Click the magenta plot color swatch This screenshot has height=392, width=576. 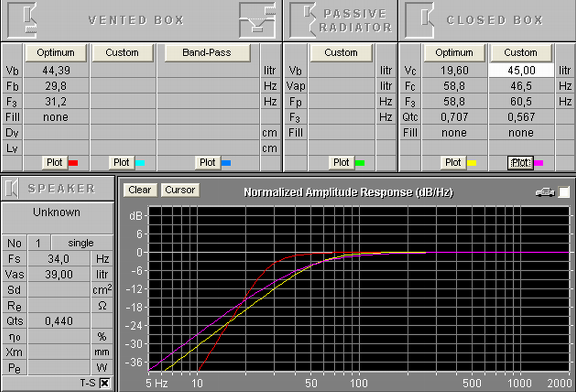pos(539,163)
